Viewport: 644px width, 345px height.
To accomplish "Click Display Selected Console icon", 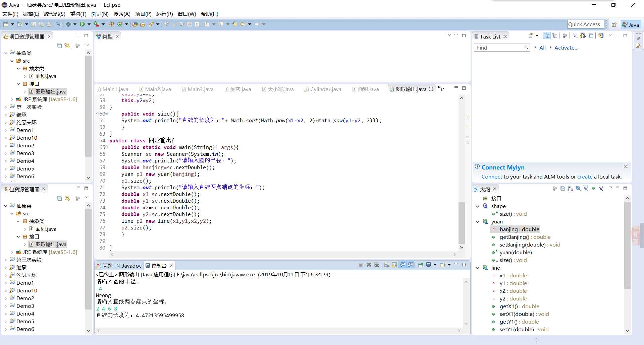I will pyautogui.click(x=428, y=265).
